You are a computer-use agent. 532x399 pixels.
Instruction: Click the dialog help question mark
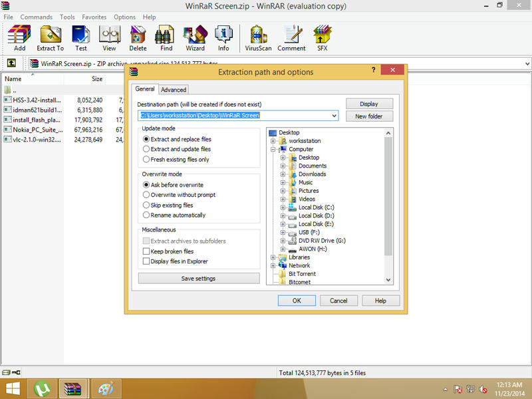point(373,70)
